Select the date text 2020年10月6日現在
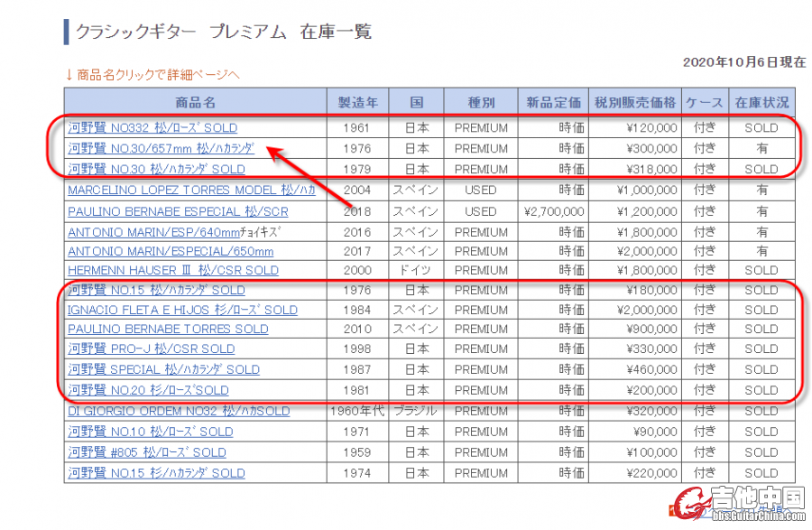The height and width of the screenshot is (530, 812). tap(744, 62)
